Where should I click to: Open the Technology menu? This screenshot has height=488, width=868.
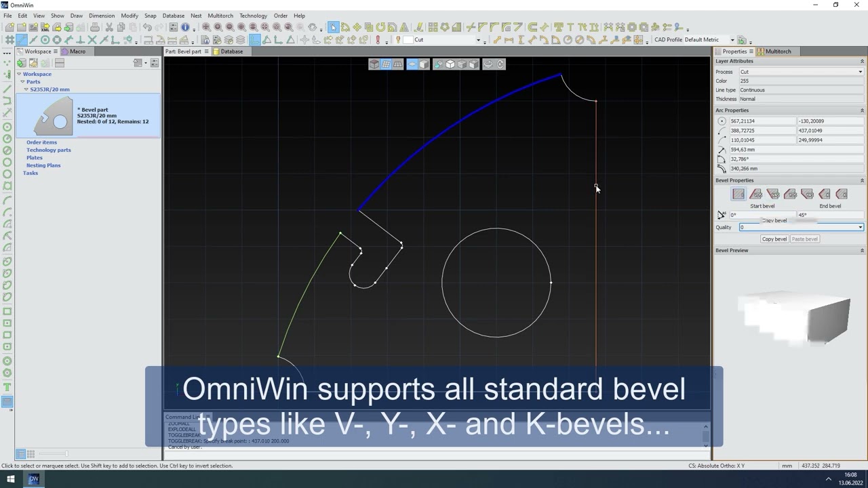[253, 16]
